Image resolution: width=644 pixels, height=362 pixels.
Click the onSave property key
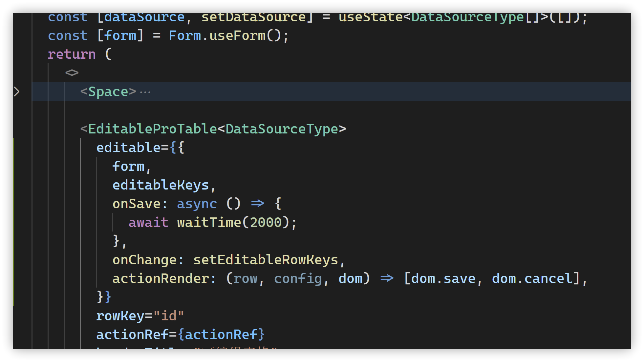click(x=136, y=204)
